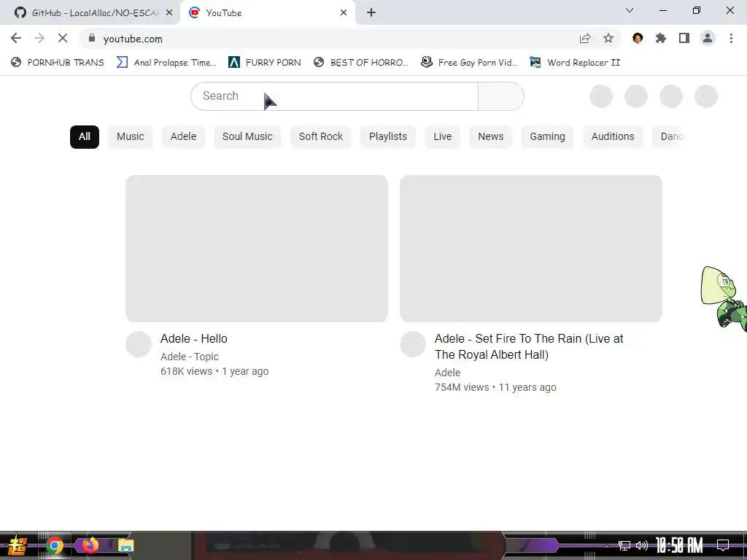
Task: Open the notification center icon
Action: pos(723,545)
